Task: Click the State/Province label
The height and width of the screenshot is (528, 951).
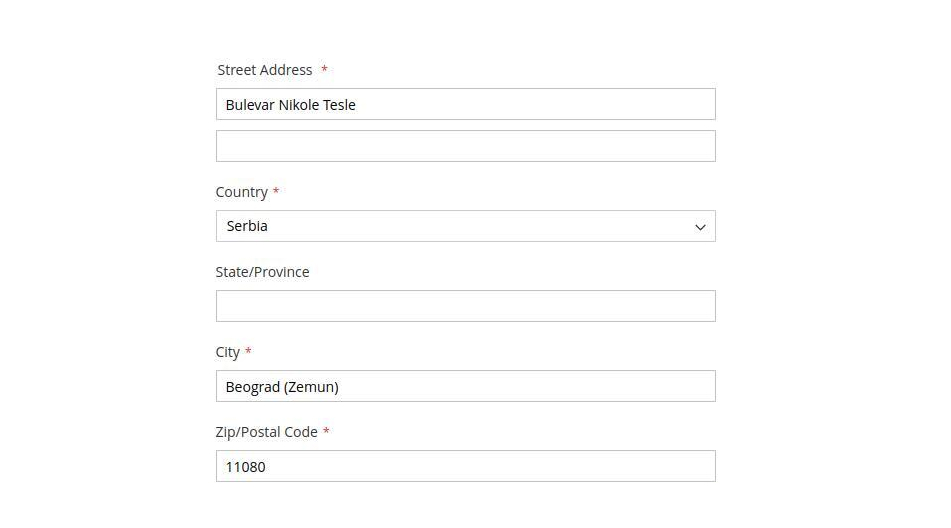Action: pyautogui.click(x=262, y=272)
